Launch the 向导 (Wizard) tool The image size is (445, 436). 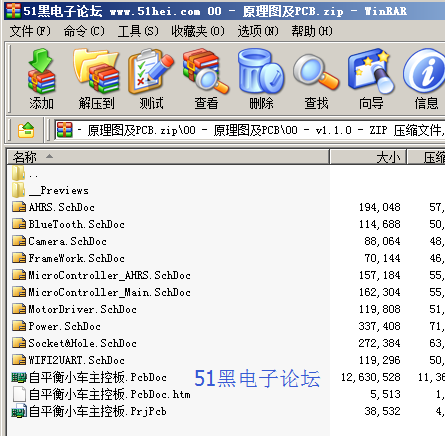[371, 79]
